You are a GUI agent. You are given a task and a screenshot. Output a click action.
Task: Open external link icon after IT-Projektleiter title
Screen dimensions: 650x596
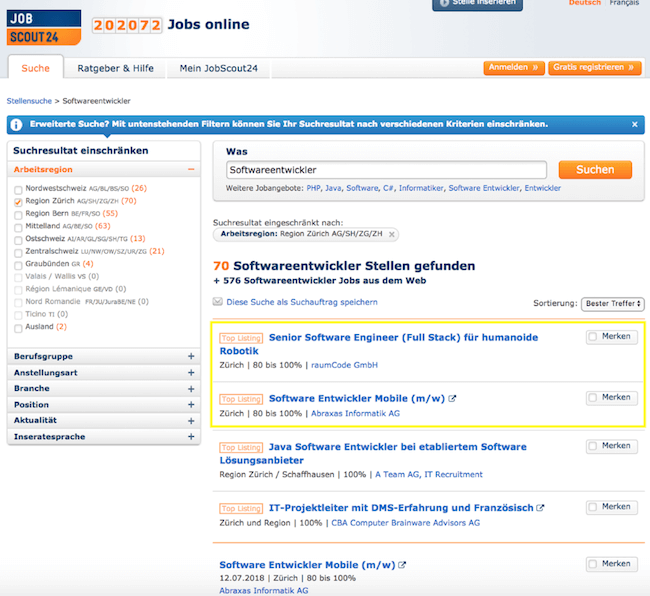(x=540, y=508)
